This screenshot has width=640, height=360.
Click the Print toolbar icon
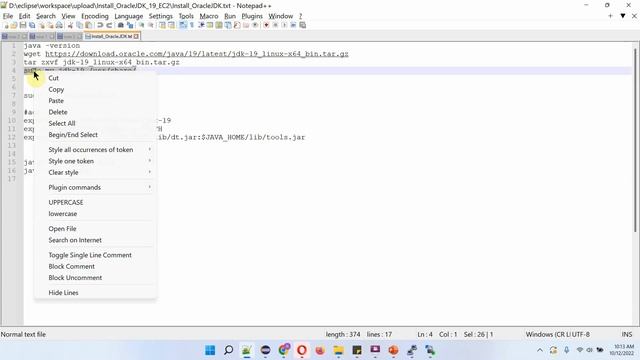59,25
